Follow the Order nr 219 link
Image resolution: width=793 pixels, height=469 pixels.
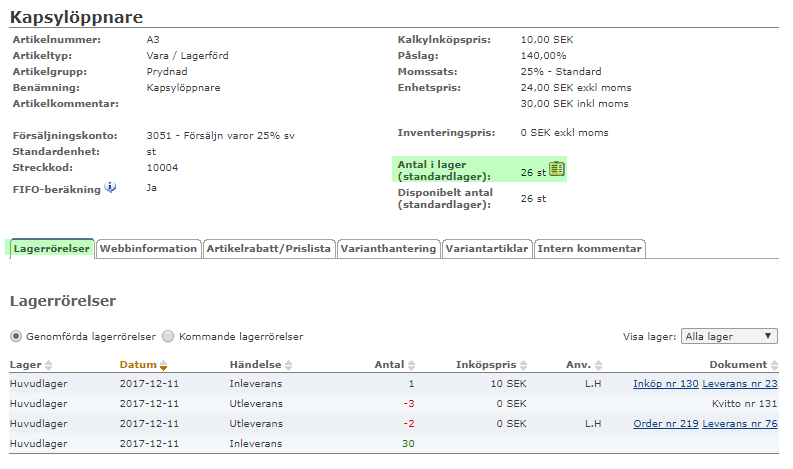coord(665,424)
